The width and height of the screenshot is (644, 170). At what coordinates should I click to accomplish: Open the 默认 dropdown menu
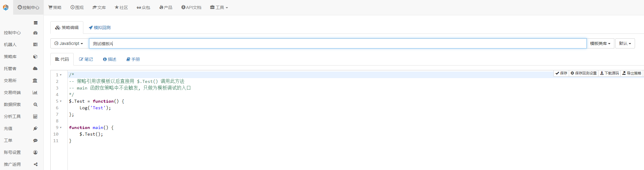click(x=625, y=43)
